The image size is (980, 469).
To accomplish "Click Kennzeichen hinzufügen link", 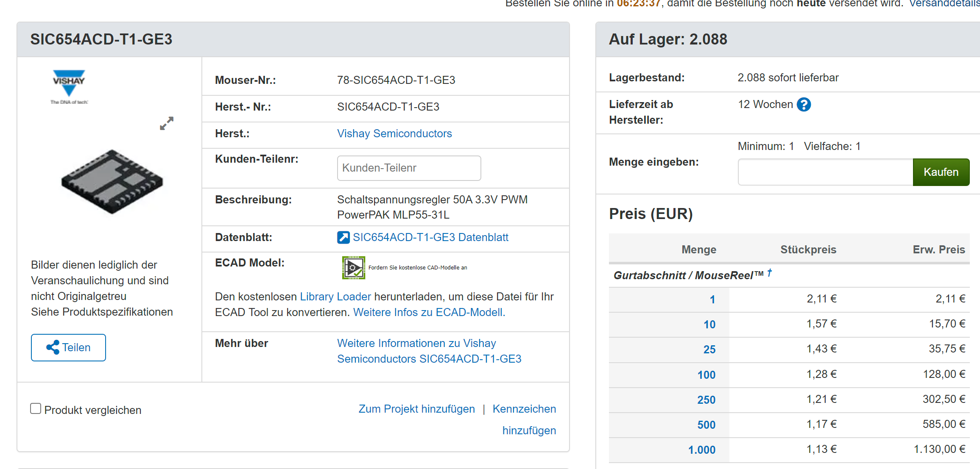I will [524, 409].
